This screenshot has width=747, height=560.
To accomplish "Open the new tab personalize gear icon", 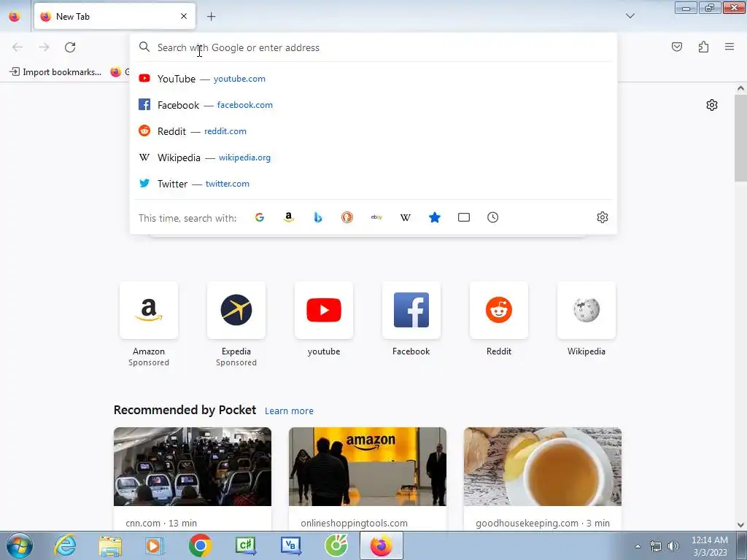I will click(712, 105).
